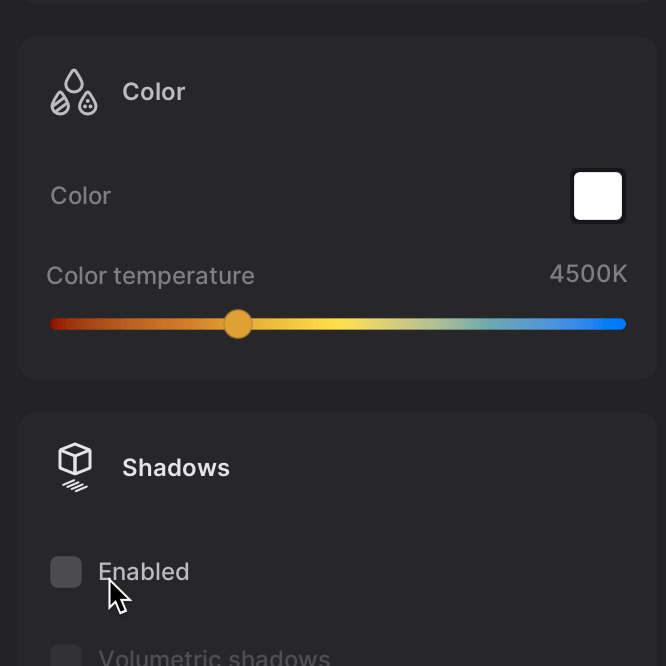Image resolution: width=666 pixels, height=666 pixels.
Task: Click the cube Shadows section icon
Action: [x=75, y=467]
